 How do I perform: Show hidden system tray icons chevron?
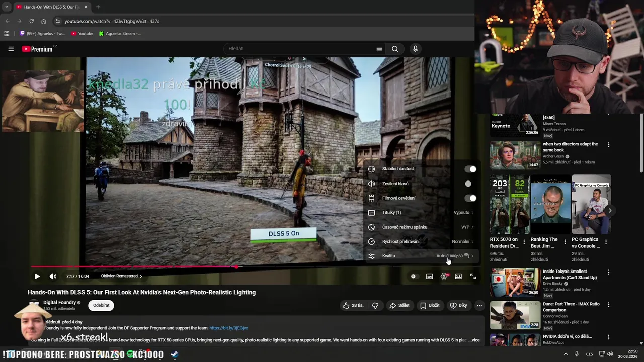(x=566, y=354)
